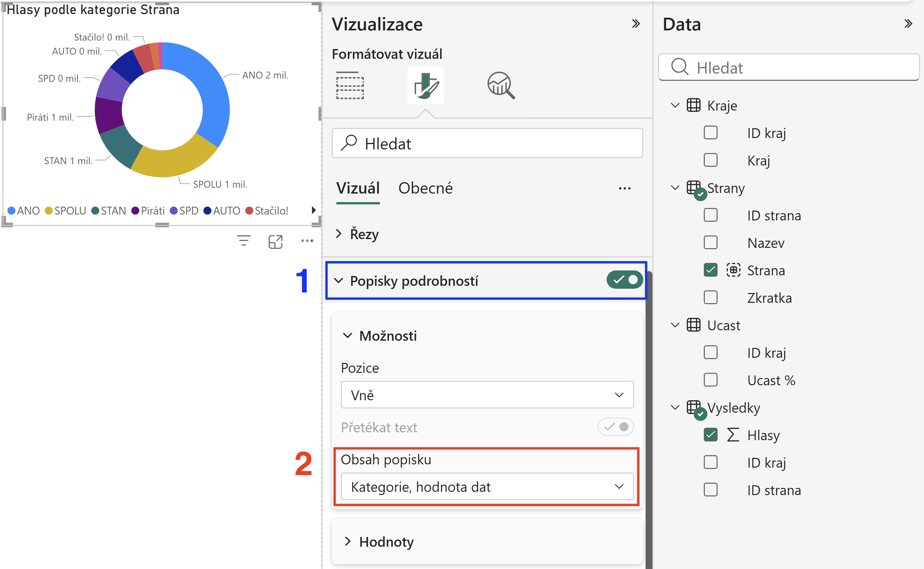Collapse the Vizualizace pane with double arrows
924x569 pixels.
[636, 24]
